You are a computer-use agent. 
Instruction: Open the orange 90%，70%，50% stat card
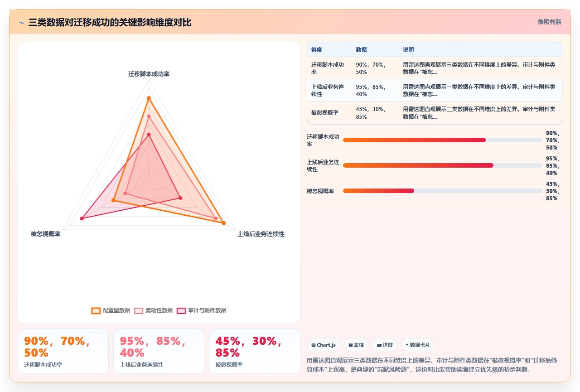coord(63,351)
